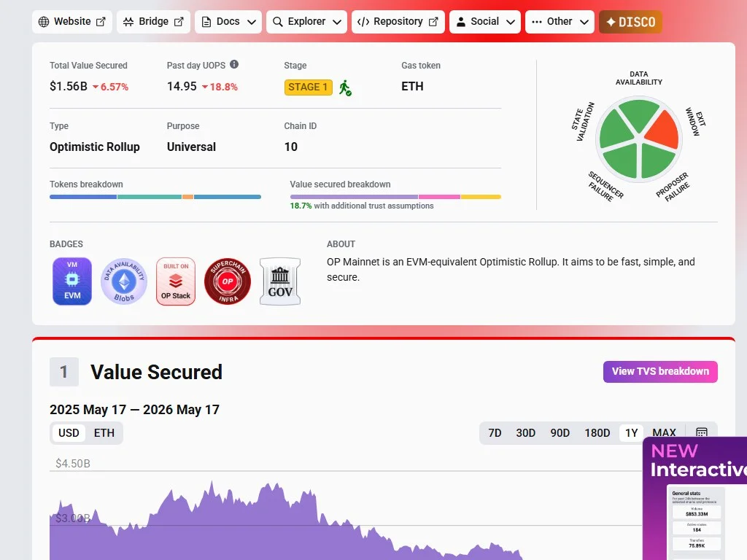747x560 pixels.
Task: Open the Website external link button
Action: tap(72, 22)
